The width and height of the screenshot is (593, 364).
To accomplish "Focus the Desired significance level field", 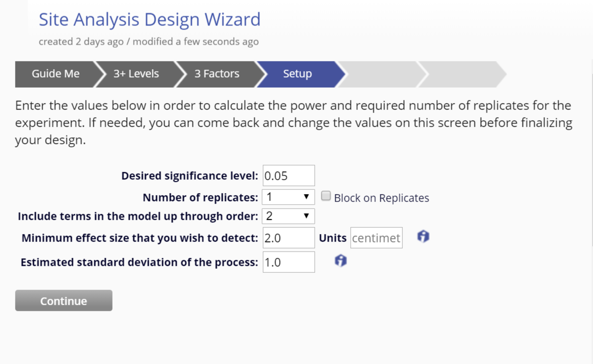I will pyautogui.click(x=289, y=175).
